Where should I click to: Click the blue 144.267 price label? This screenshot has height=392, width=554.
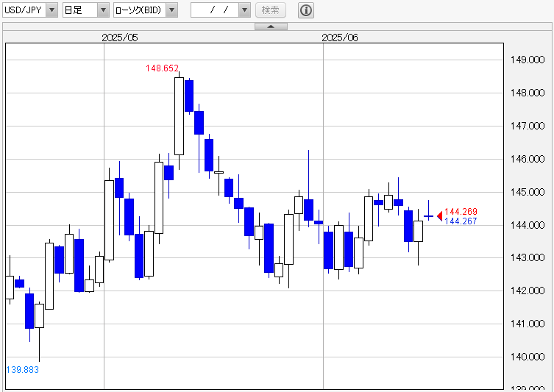[461, 221]
